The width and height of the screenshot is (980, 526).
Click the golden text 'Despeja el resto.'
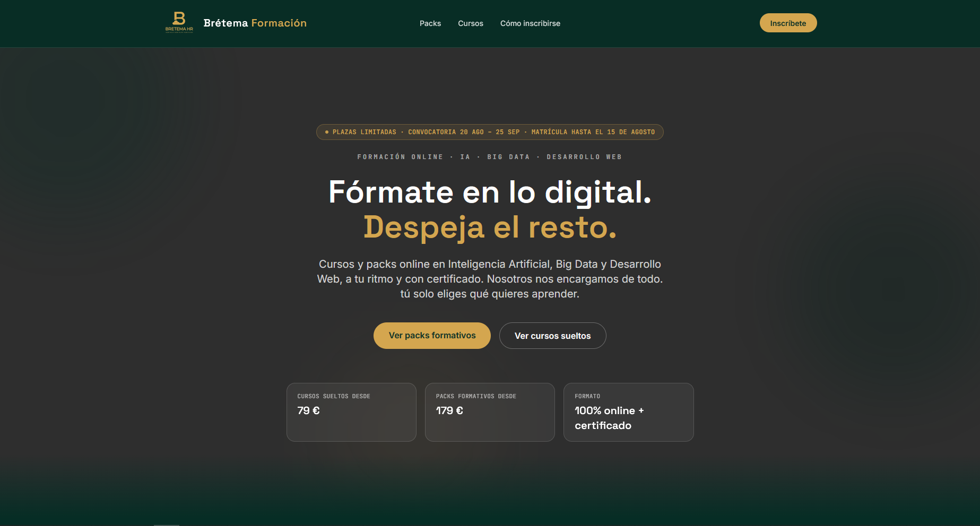pos(490,227)
